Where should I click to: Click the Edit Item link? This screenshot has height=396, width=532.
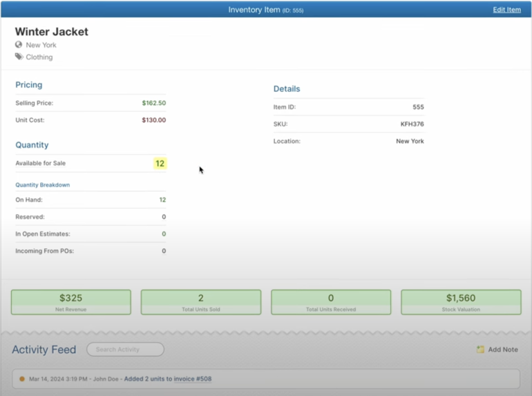(506, 10)
